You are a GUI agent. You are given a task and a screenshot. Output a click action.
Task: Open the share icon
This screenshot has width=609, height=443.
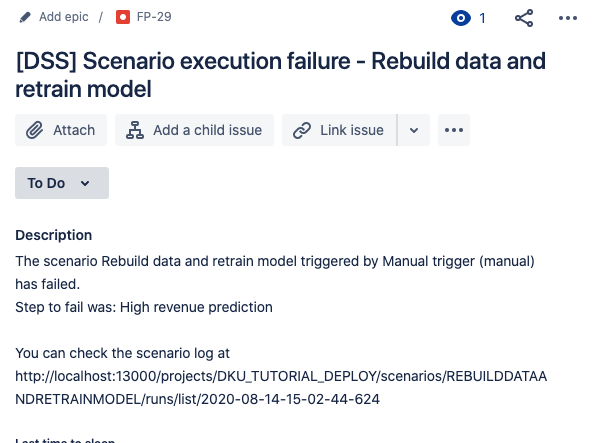pyautogui.click(x=524, y=18)
